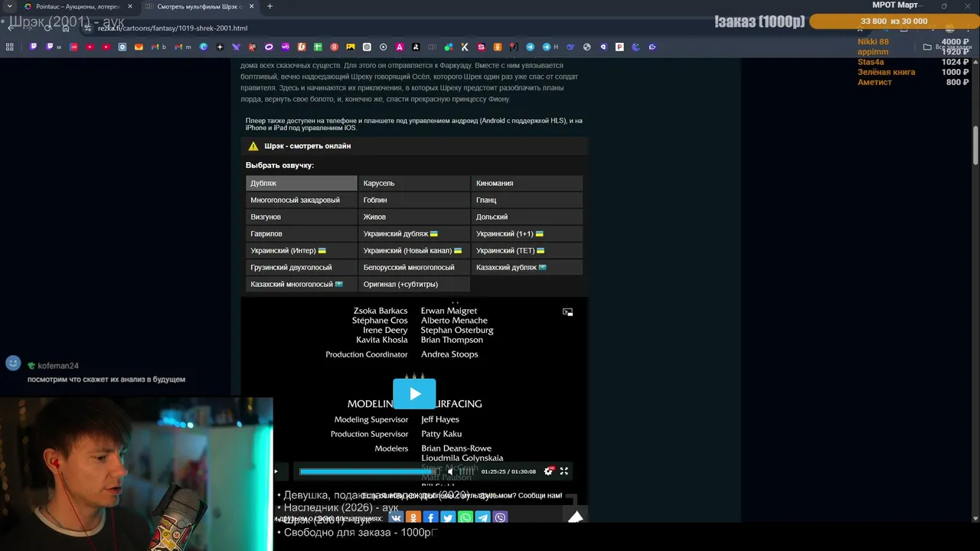The image size is (980, 551).
Task: Open the K bookmark icon
Action: click(x=465, y=47)
